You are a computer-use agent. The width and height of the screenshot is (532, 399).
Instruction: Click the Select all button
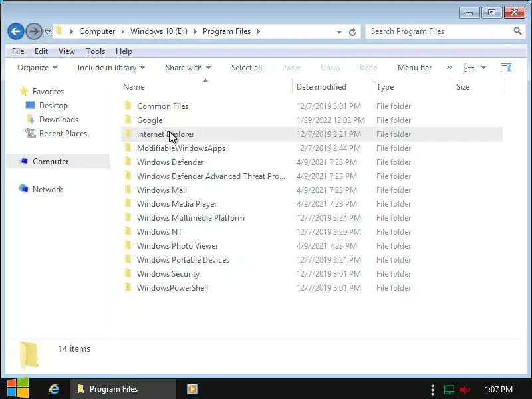coord(247,68)
